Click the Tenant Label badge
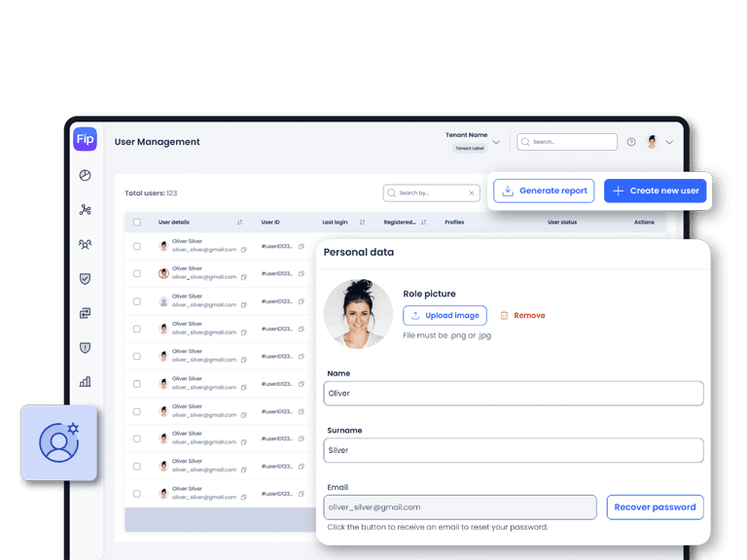 469,148
